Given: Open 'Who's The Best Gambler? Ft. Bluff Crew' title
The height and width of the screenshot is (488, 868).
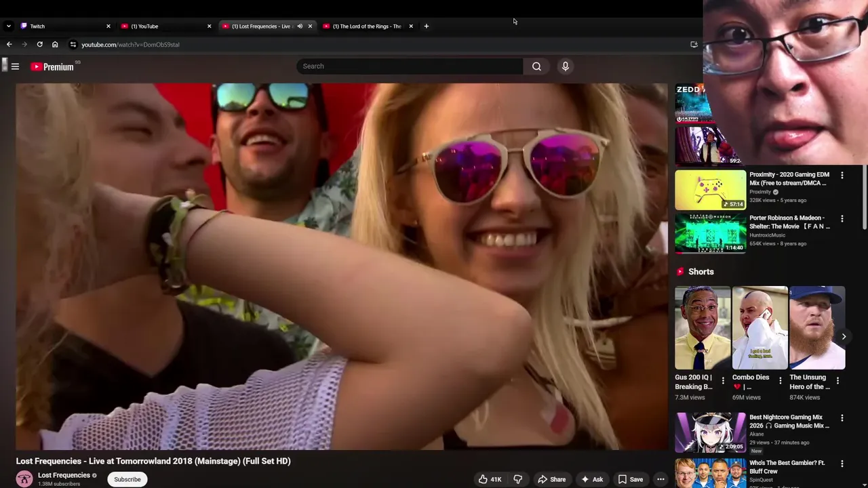Looking at the screenshot, I should point(787,467).
